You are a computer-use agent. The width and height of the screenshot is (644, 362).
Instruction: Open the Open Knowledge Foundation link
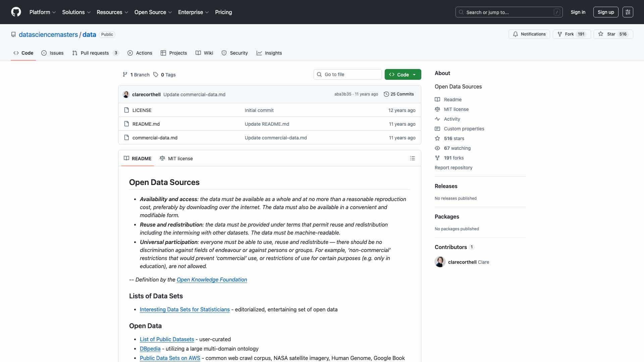(x=212, y=280)
